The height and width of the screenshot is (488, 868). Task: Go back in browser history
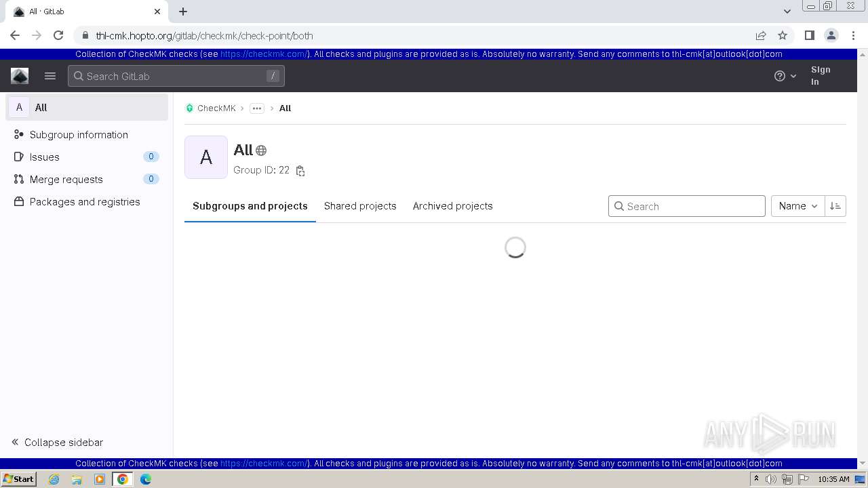pyautogui.click(x=15, y=35)
